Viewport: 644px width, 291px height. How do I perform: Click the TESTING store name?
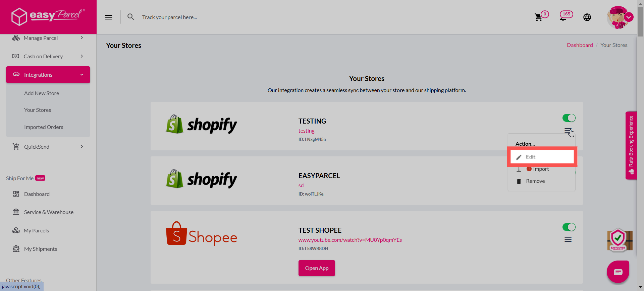point(312,121)
